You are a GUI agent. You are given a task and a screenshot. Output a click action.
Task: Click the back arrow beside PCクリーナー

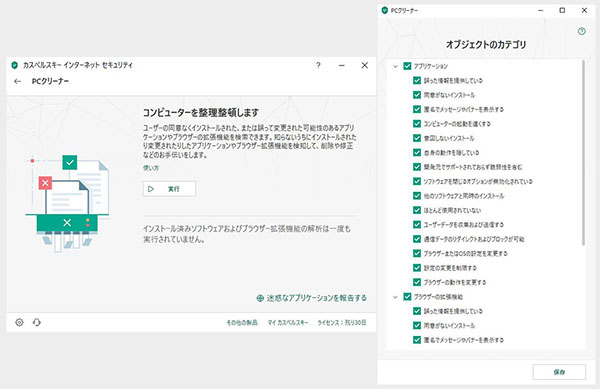(x=17, y=81)
